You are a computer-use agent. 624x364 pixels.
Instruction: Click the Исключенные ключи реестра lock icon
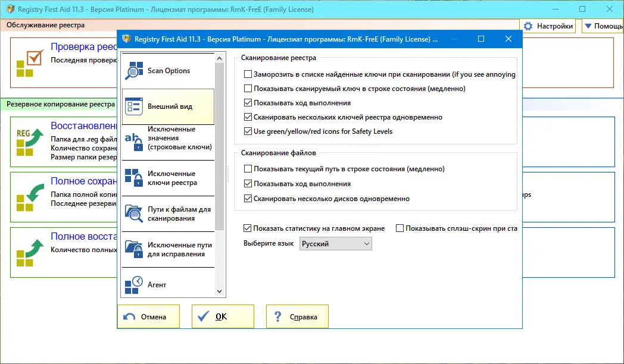pyautogui.click(x=134, y=178)
